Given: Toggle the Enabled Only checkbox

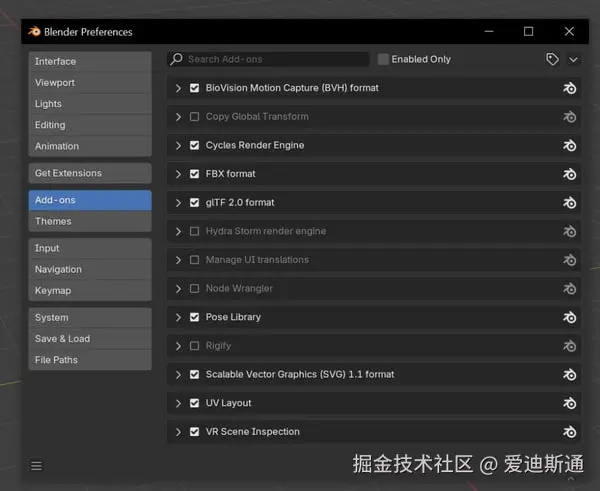Looking at the screenshot, I should (x=383, y=59).
